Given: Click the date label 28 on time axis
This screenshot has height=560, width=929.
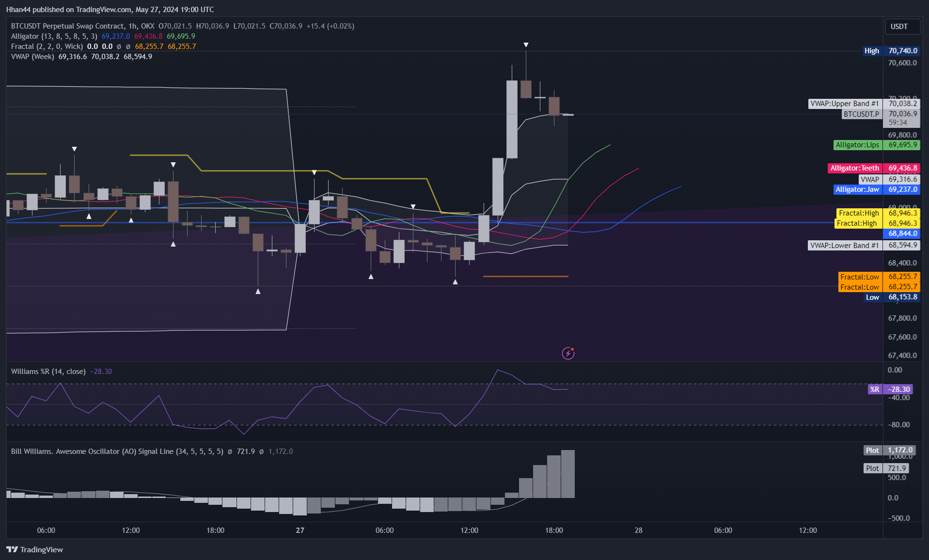Looking at the screenshot, I should [x=638, y=530].
